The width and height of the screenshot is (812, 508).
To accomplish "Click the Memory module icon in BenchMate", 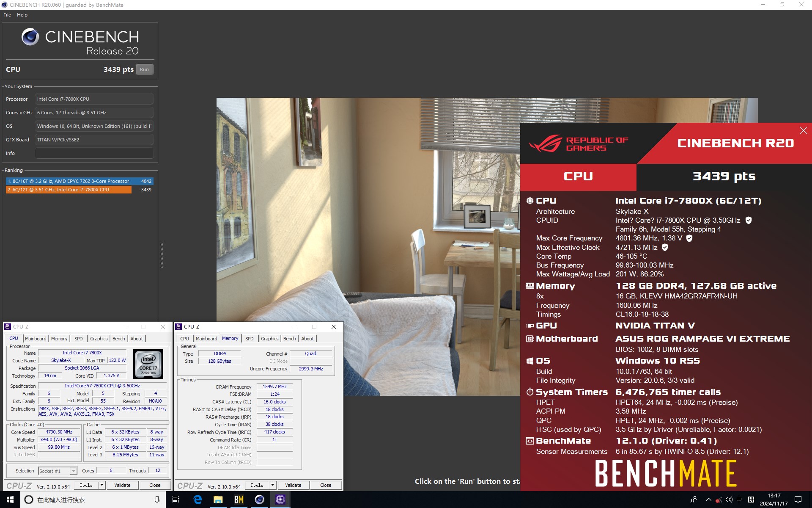I will (x=529, y=286).
